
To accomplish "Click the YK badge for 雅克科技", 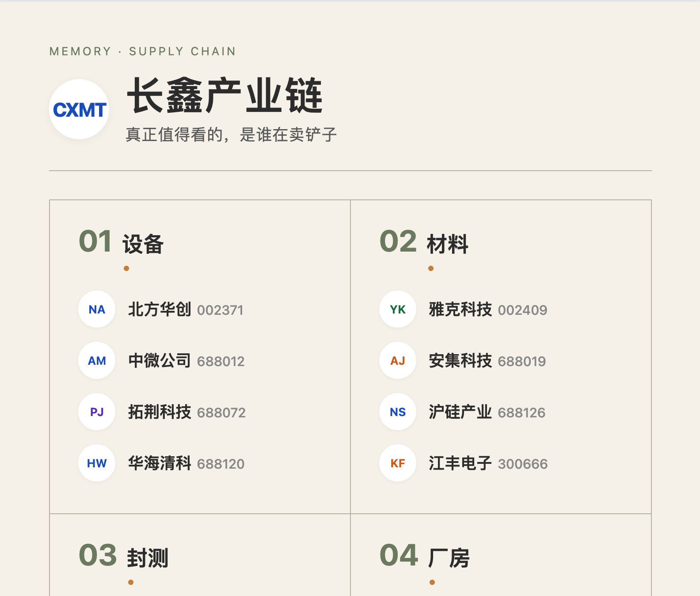I will [398, 309].
